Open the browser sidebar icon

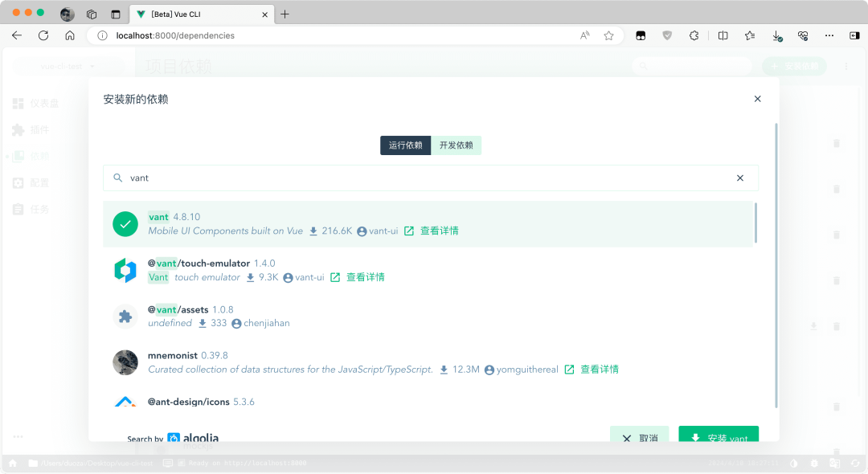click(x=854, y=35)
